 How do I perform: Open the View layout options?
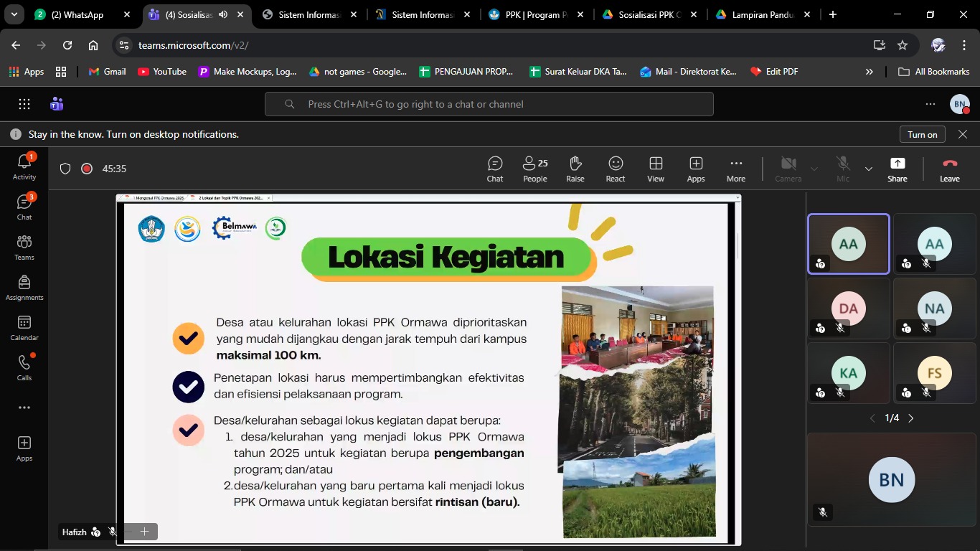point(655,169)
